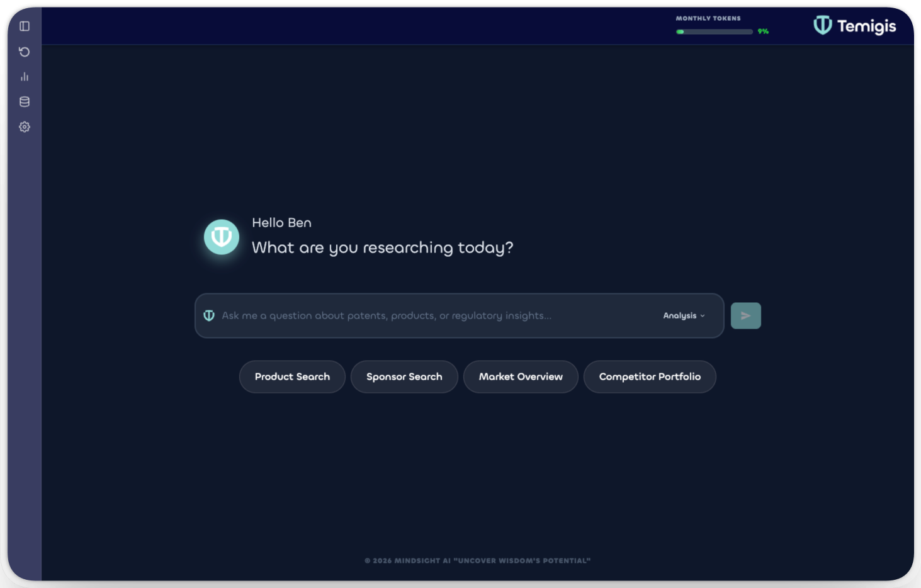The height and width of the screenshot is (588, 921).
Task: Select Product Search
Action: [292, 376]
